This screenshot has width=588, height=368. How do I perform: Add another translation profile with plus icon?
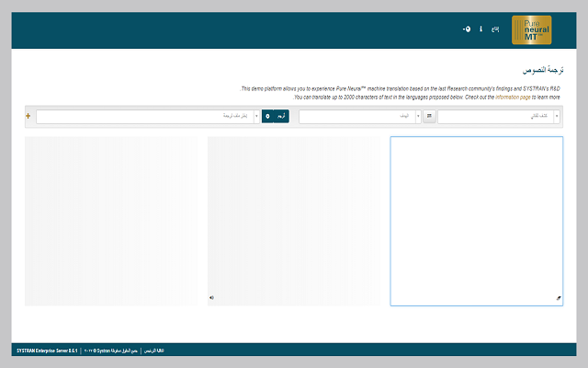pyautogui.click(x=28, y=117)
